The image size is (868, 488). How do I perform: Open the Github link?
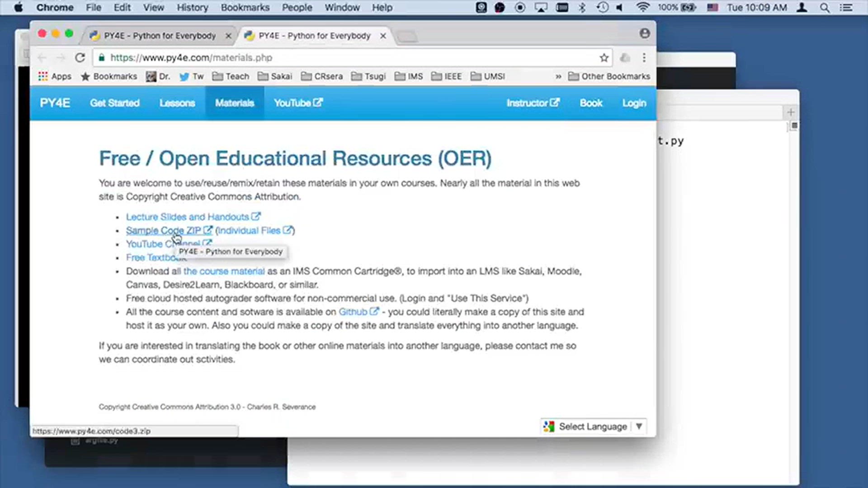tap(359, 312)
